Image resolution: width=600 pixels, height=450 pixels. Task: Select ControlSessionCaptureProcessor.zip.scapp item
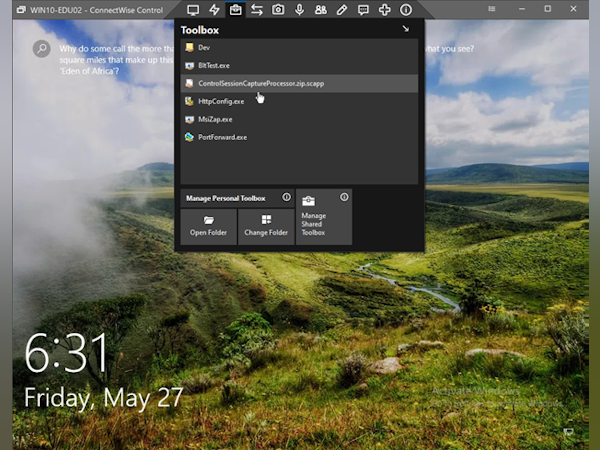tap(299, 83)
